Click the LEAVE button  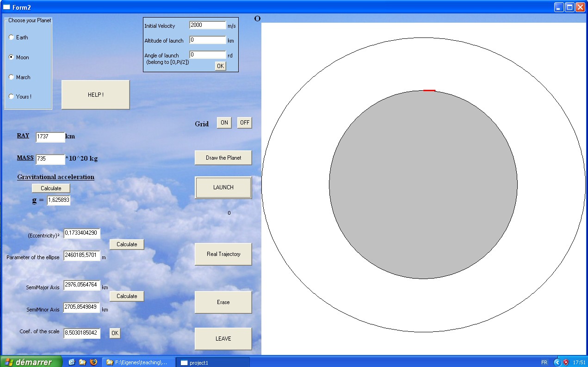coord(223,339)
